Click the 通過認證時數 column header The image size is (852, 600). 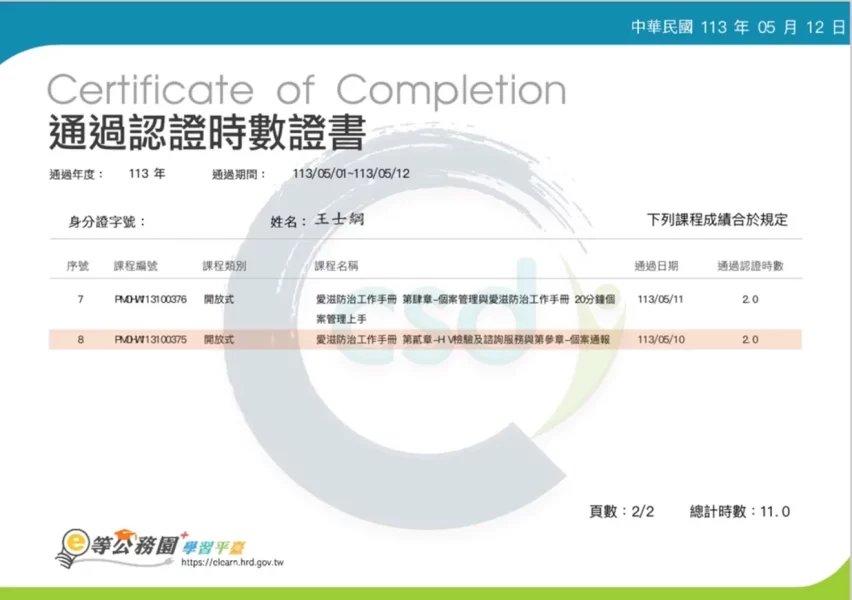click(x=749, y=266)
